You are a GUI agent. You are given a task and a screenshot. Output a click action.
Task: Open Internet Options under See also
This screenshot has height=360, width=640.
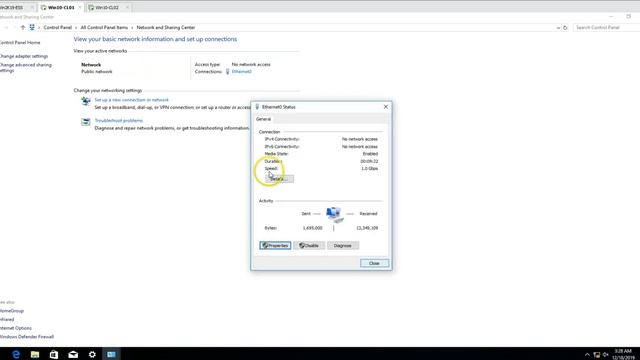click(x=16, y=328)
